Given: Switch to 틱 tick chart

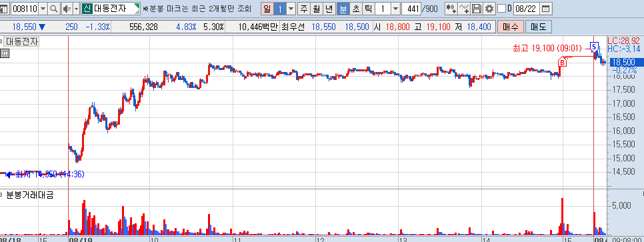Looking at the screenshot, I should (x=369, y=9).
